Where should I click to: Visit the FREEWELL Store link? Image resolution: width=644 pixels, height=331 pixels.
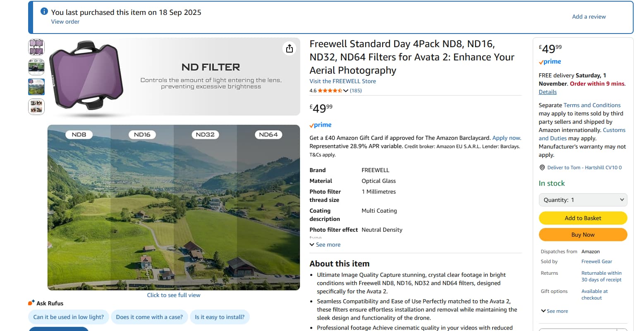click(342, 81)
